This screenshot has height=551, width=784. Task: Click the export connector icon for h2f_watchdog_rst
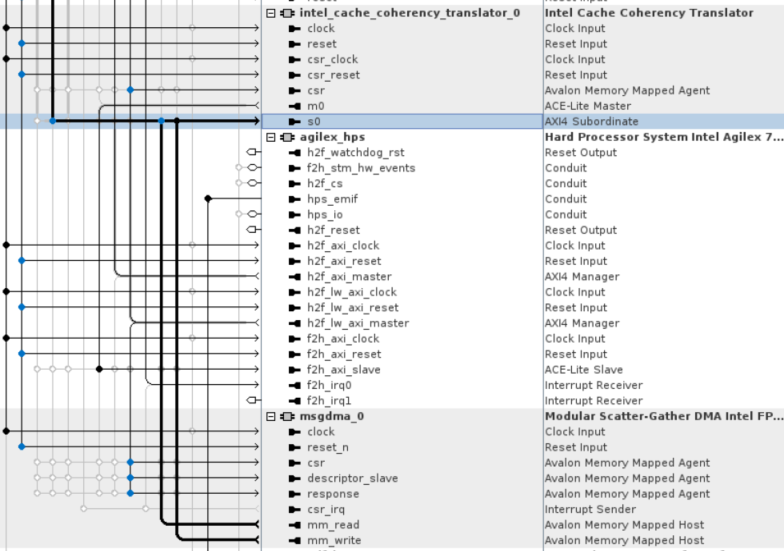(252, 152)
